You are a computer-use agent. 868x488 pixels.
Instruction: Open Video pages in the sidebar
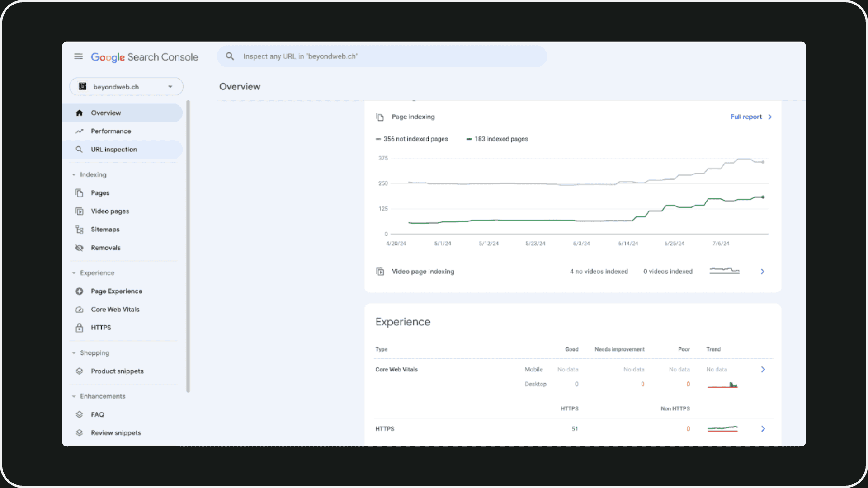click(123, 211)
